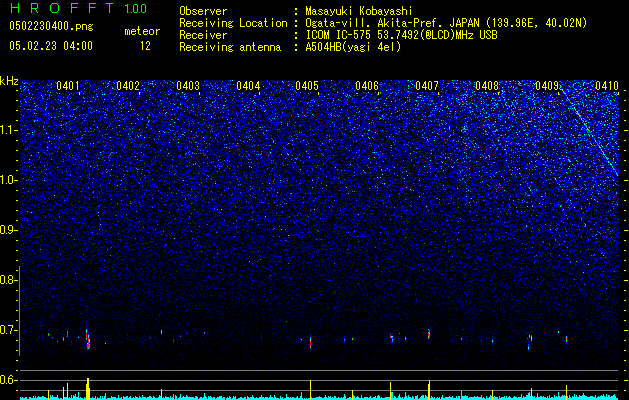The width and height of the screenshot is (629, 400).
Task: Click the Observer name Masayuki Kobayashi
Action: 359,11
